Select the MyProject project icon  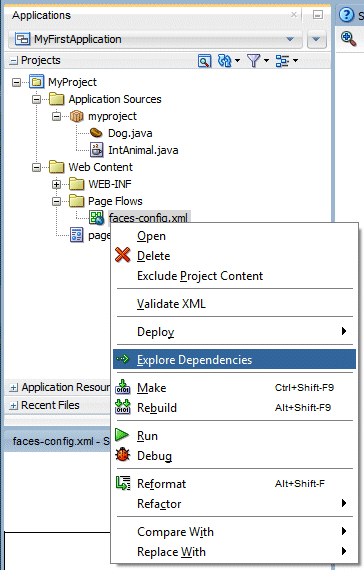[x=36, y=82]
